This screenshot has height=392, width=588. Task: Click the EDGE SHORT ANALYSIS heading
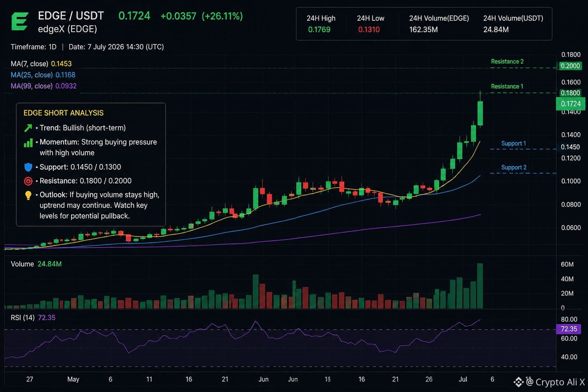(64, 113)
